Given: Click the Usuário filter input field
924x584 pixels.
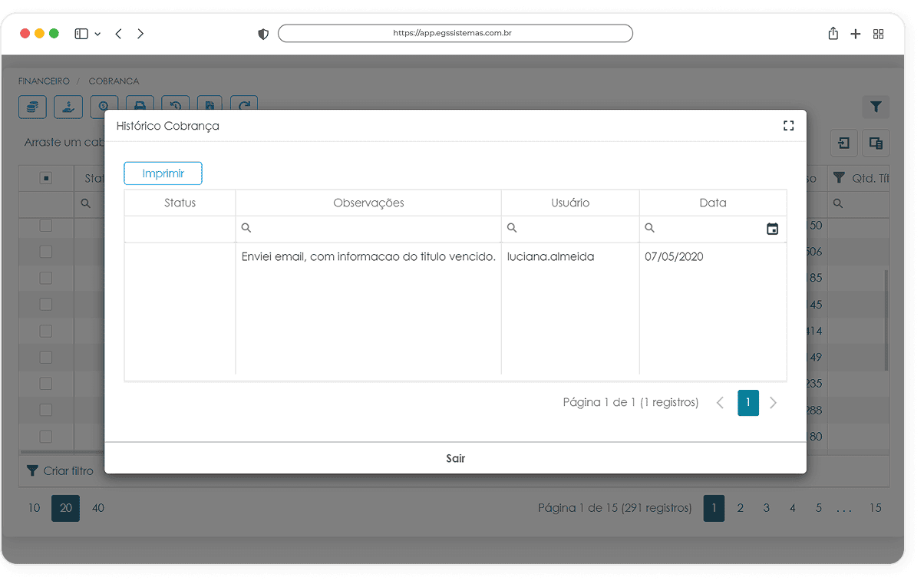Looking at the screenshot, I should pos(570,229).
